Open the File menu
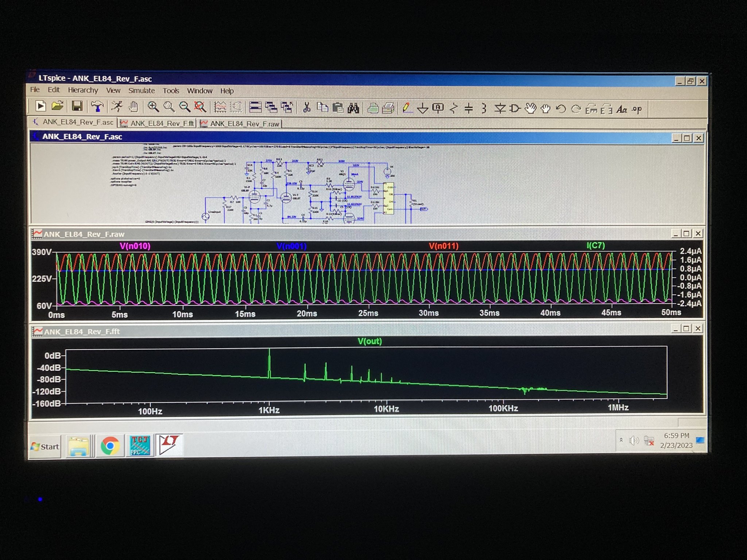The height and width of the screenshot is (560, 747). pyautogui.click(x=35, y=90)
